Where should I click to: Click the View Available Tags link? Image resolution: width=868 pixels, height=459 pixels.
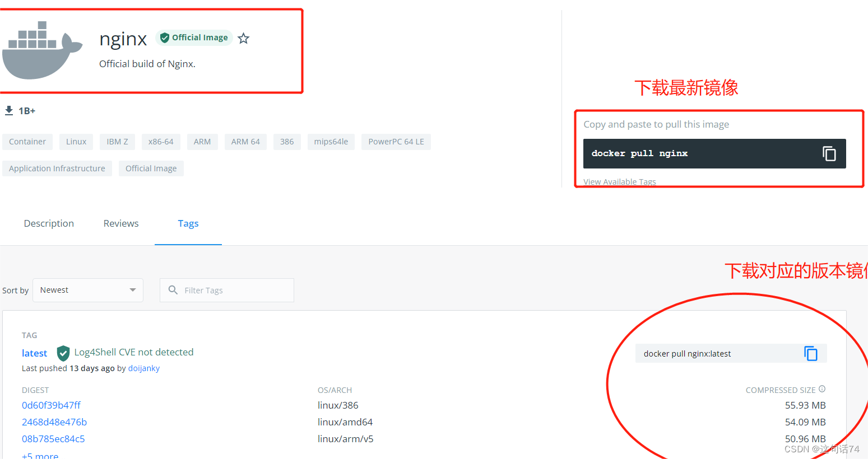pos(619,181)
